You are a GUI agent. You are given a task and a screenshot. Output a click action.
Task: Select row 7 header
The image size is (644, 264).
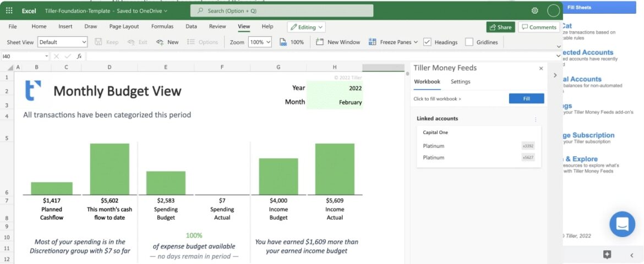(x=7, y=200)
